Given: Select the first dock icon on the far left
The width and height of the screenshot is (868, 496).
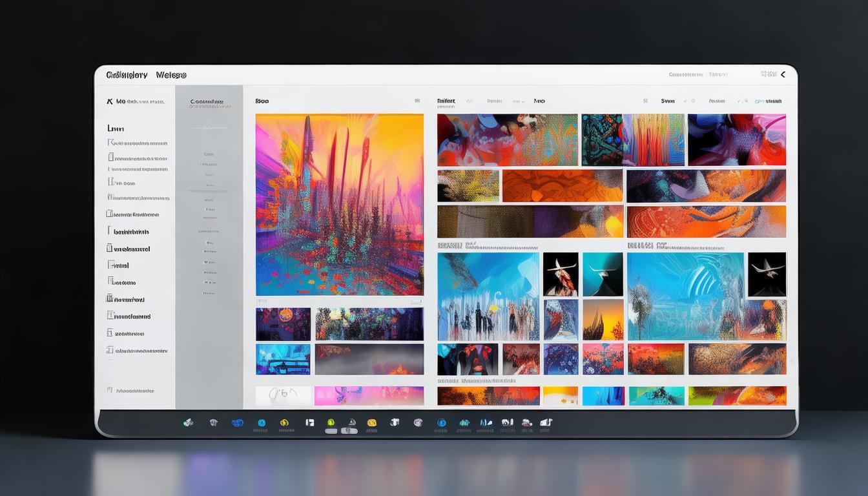Looking at the screenshot, I should (188, 423).
